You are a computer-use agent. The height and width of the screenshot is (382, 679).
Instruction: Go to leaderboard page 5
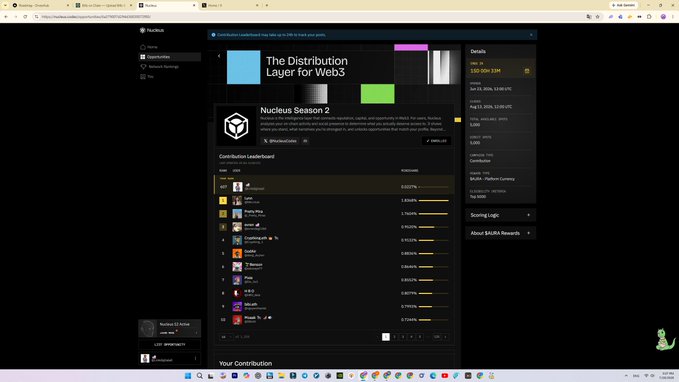[x=420, y=337]
